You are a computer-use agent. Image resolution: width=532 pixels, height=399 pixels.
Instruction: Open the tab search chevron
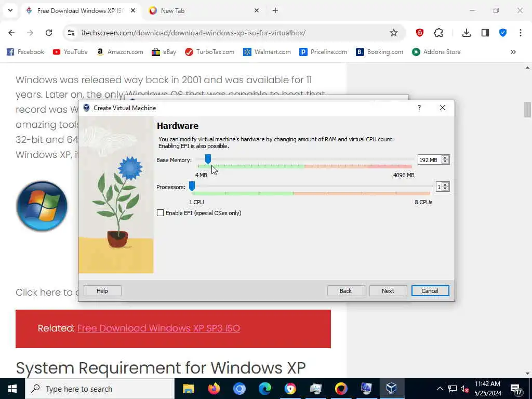tap(10, 10)
